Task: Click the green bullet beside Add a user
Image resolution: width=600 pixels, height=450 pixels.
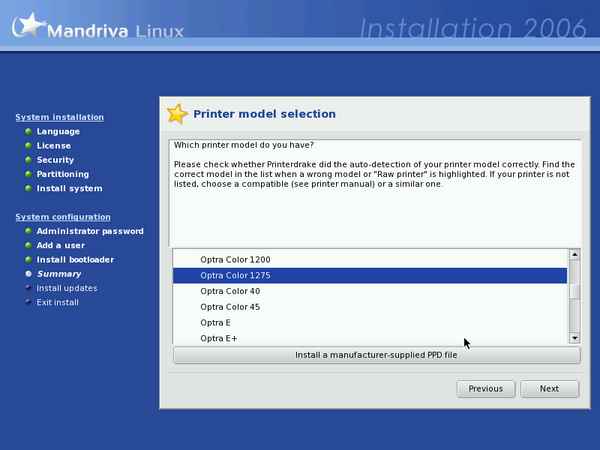Action: tap(28, 245)
